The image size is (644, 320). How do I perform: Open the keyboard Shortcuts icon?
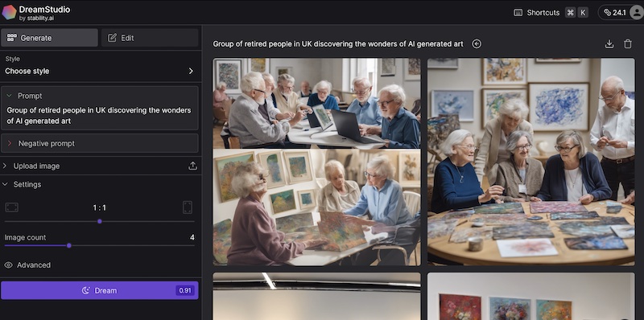518,13
